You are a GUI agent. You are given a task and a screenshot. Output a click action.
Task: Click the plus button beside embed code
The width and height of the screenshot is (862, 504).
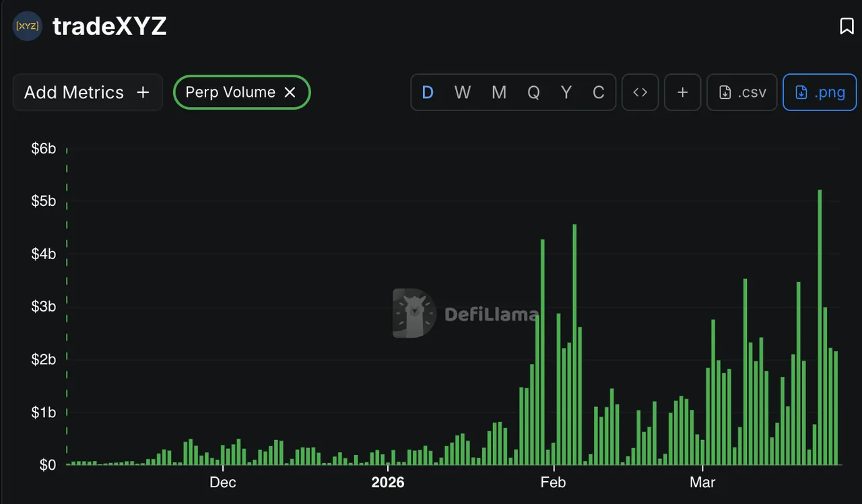point(682,92)
